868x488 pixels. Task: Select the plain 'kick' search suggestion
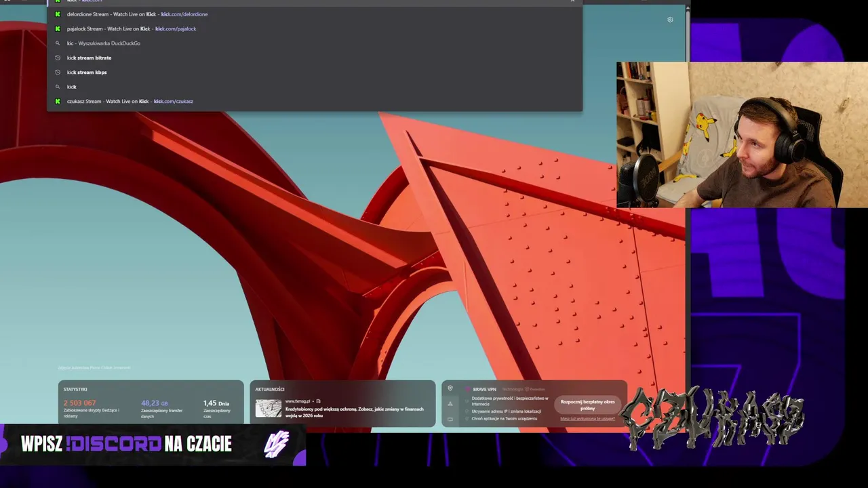pyautogui.click(x=315, y=87)
